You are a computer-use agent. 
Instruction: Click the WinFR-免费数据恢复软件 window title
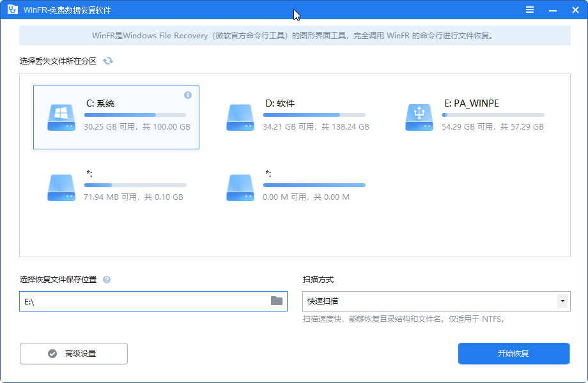click(x=67, y=10)
